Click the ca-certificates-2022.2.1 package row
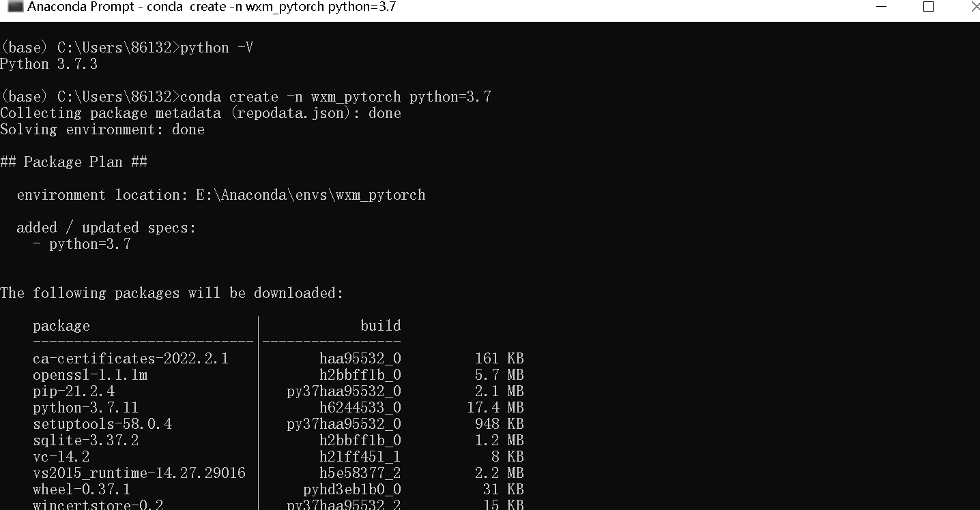This screenshot has width=980, height=510. point(278,359)
